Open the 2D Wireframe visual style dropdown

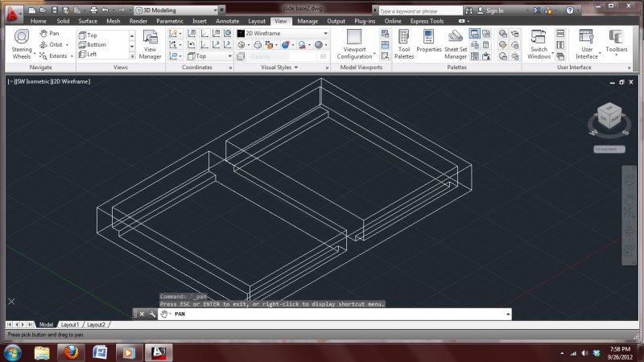click(x=326, y=33)
